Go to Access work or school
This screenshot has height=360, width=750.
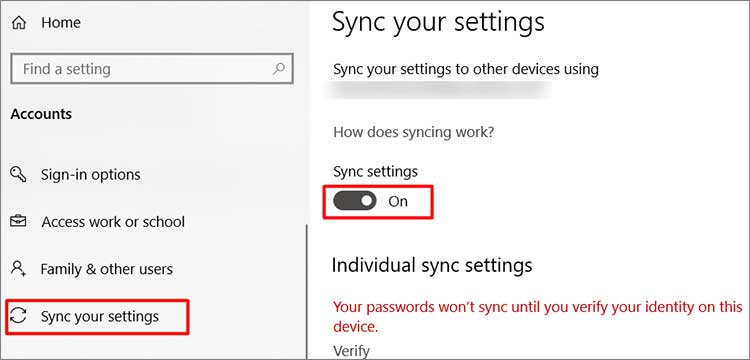[113, 222]
